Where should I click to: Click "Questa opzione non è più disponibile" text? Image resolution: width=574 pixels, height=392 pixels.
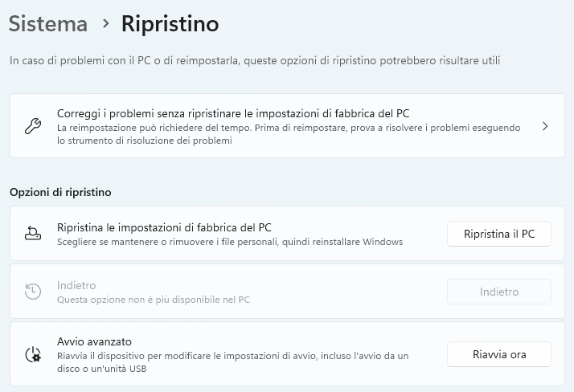click(x=153, y=300)
